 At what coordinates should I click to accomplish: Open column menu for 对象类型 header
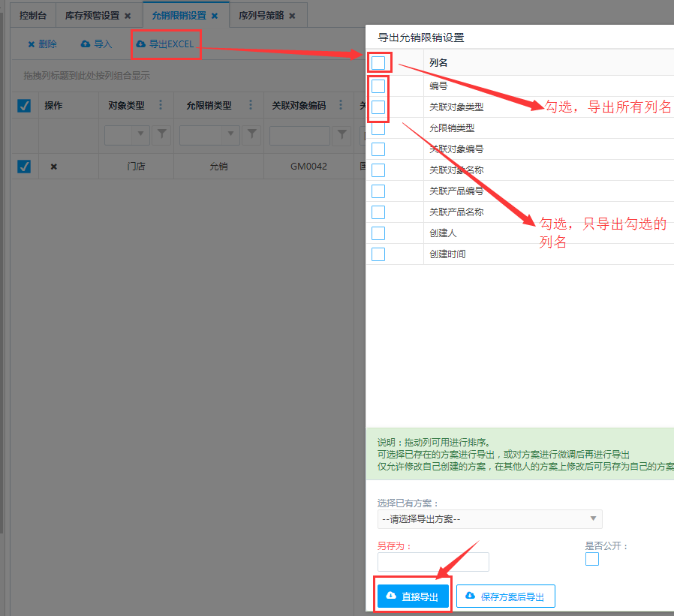tap(160, 106)
